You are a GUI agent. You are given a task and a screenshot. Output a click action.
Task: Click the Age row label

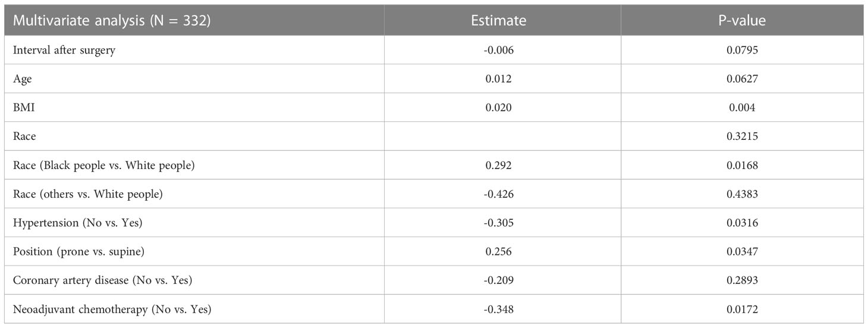(21, 79)
